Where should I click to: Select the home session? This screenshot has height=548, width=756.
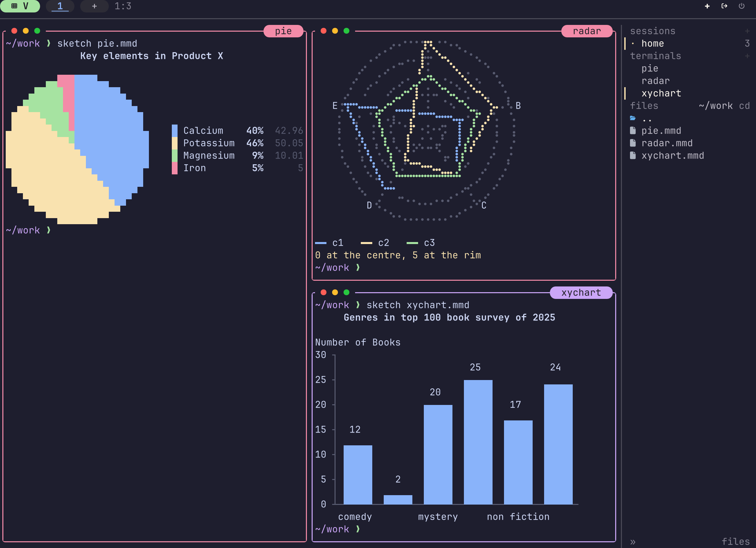pos(687,43)
